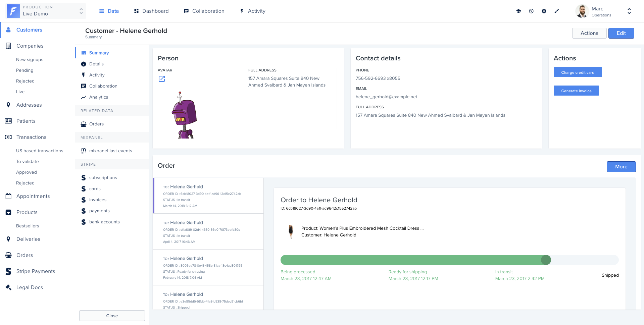
Task: Open the settings gear icon
Action: click(x=544, y=11)
